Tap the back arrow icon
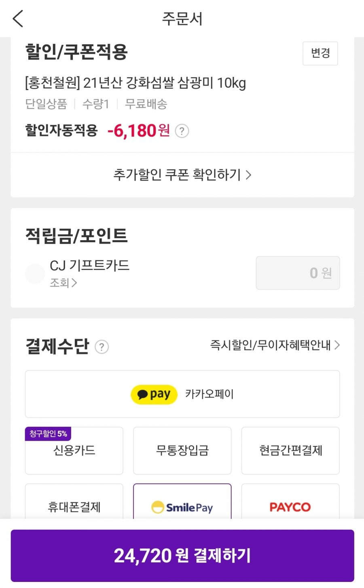The width and height of the screenshot is (364, 588). [18, 19]
